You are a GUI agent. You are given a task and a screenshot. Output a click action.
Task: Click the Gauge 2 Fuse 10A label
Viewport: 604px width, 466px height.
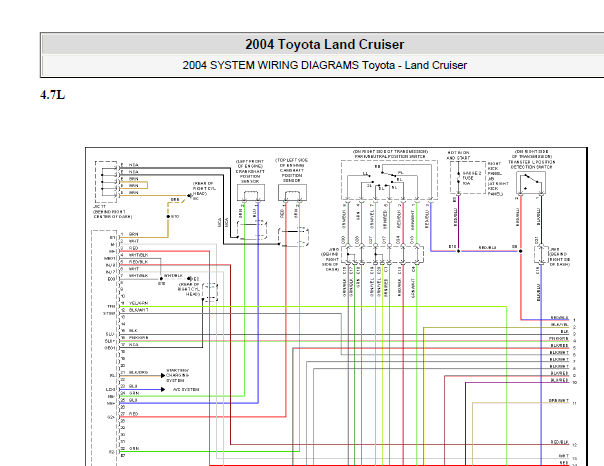pyautogui.click(x=471, y=178)
